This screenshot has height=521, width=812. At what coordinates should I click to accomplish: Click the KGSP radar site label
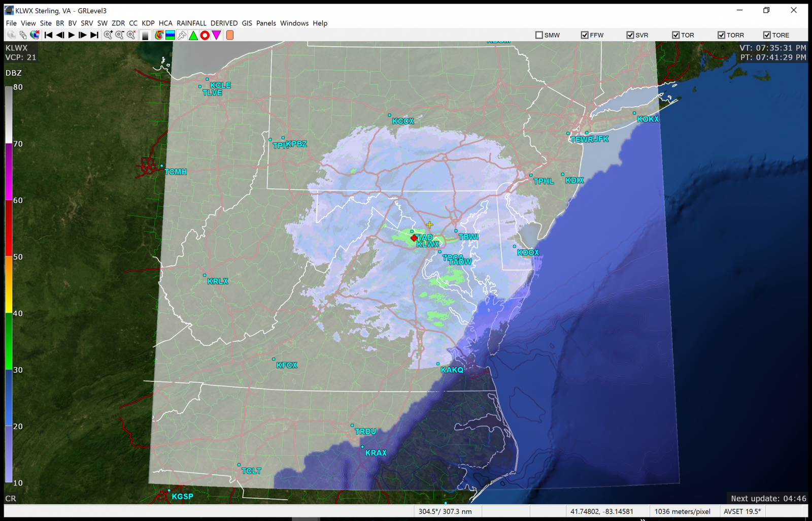click(182, 497)
